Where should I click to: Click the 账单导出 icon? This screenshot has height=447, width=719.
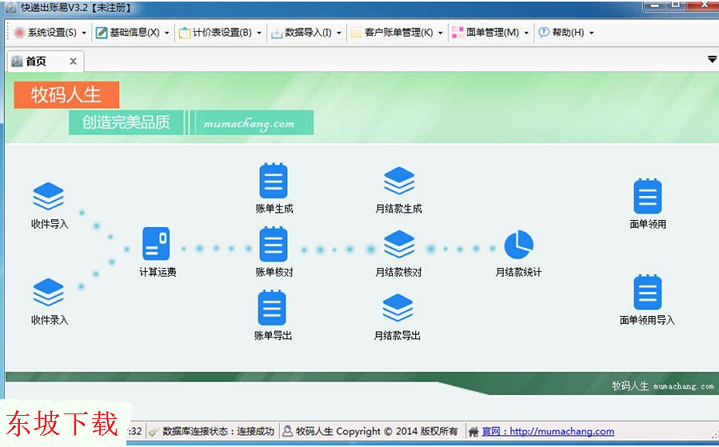(x=273, y=308)
